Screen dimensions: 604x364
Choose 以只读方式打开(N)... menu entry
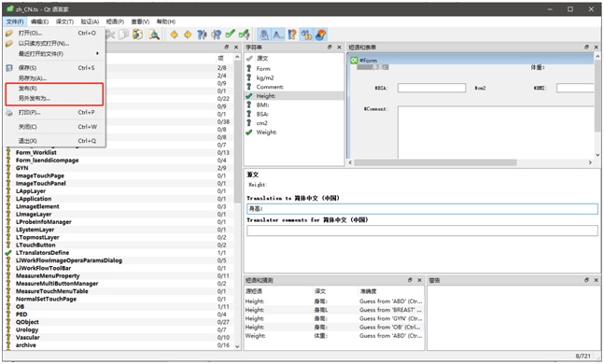(54, 43)
